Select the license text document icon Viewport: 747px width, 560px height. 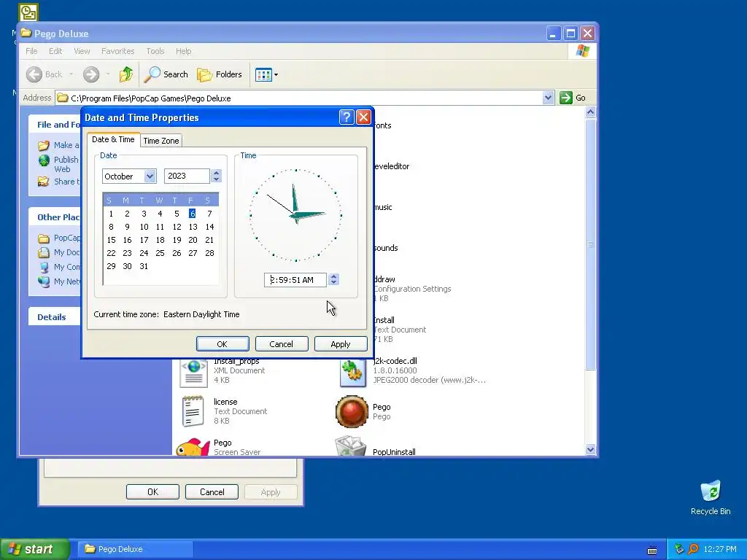tap(193, 411)
